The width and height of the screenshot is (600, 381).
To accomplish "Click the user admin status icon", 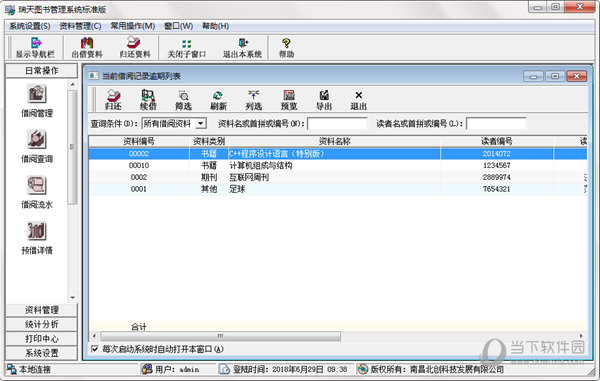I will click(147, 369).
